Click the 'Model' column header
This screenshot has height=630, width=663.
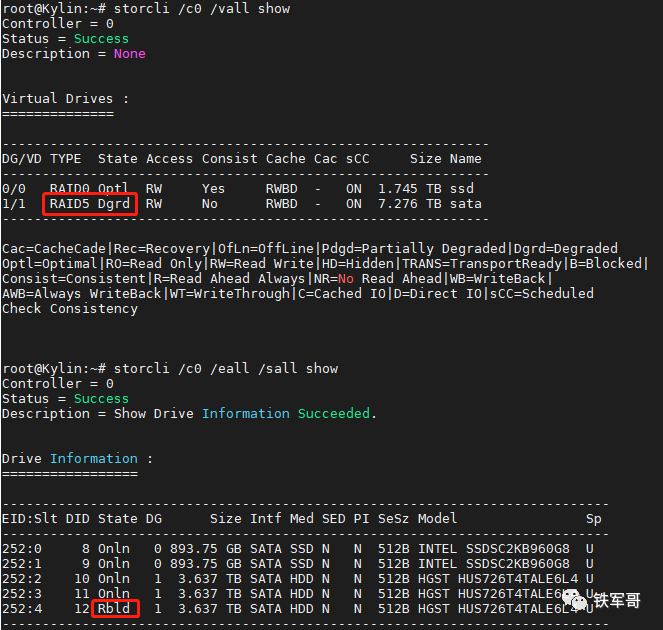click(x=438, y=519)
